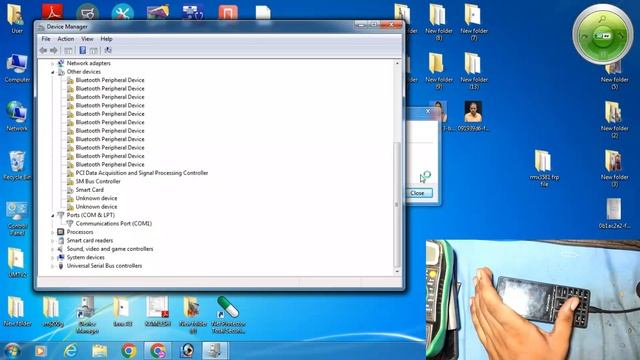Image resolution: width=640 pixels, height=360 pixels.
Task: Click the Device Manager vertical scrollbar thumb
Action: [x=397, y=204]
